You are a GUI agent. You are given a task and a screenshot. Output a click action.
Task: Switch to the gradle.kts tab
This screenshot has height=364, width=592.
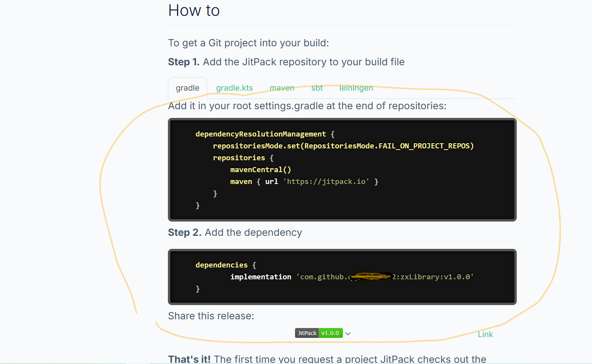(x=234, y=88)
